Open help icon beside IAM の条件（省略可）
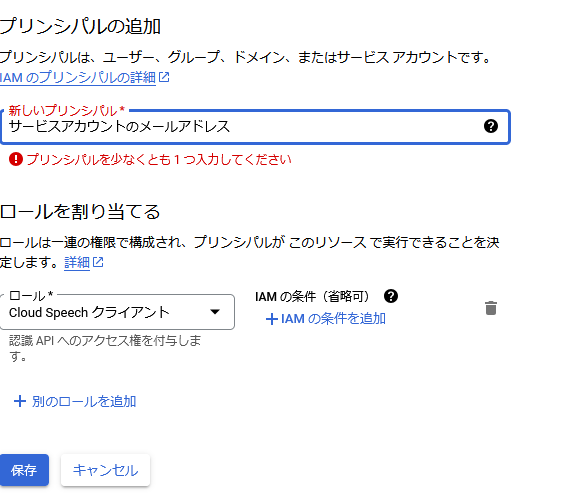 pyautogui.click(x=391, y=296)
